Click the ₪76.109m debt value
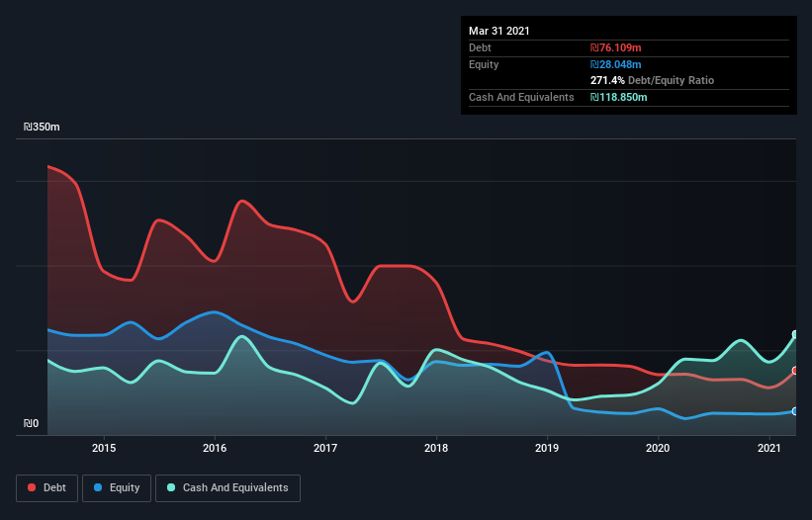This screenshot has height=520, width=812. click(x=616, y=47)
